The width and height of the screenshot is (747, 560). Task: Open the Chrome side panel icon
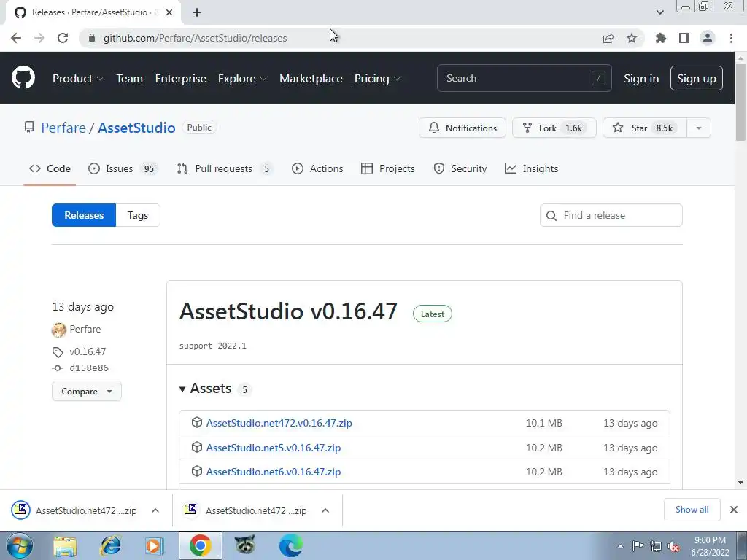click(684, 38)
